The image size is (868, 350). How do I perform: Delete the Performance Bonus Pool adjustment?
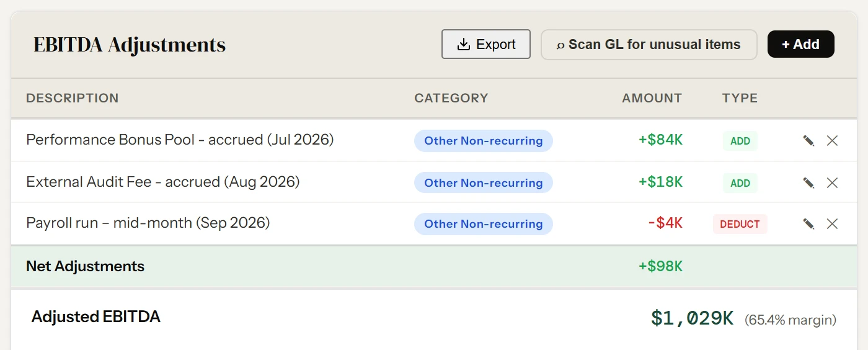coord(832,141)
